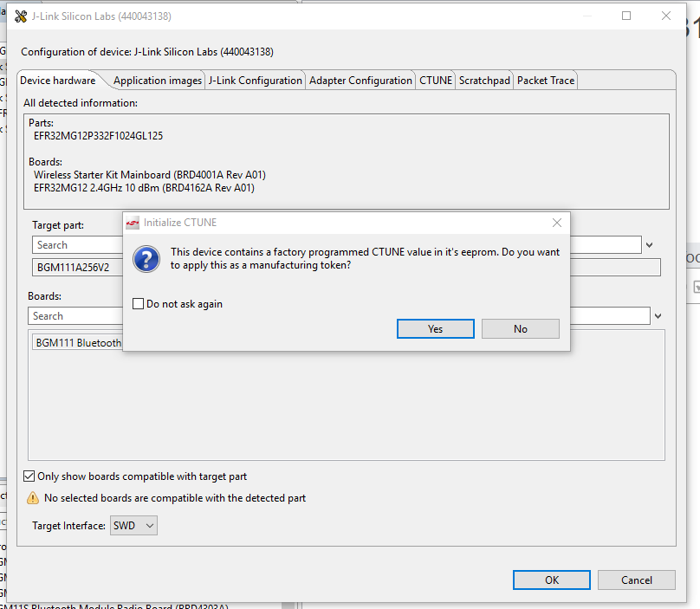The height and width of the screenshot is (609, 700).
Task: Click Cancel to discard configuration changes
Action: tap(636, 580)
